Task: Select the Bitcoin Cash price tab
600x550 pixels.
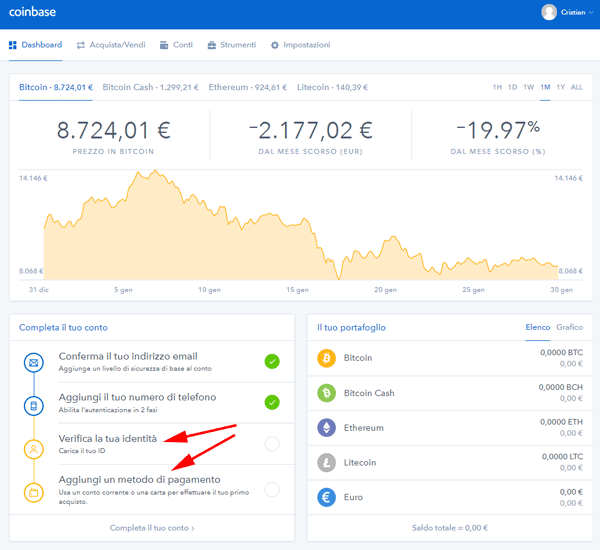Action: coord(150,87)
